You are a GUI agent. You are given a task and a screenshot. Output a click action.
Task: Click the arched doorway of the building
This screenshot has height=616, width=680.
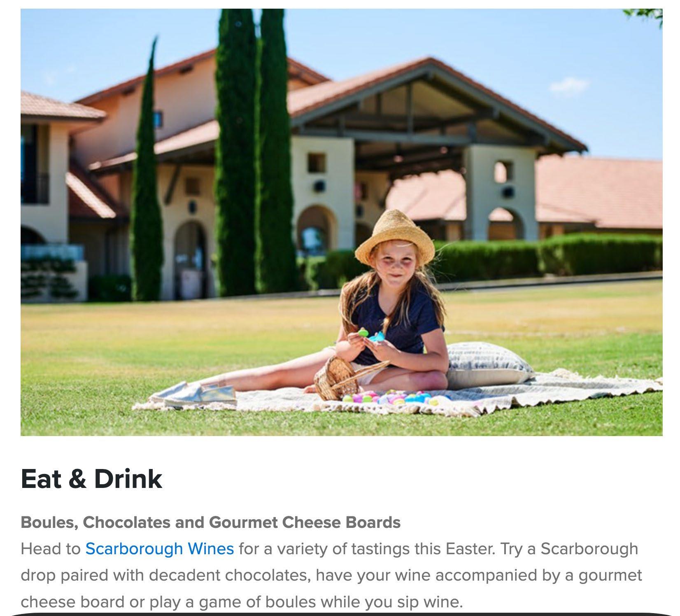[190, 259]
